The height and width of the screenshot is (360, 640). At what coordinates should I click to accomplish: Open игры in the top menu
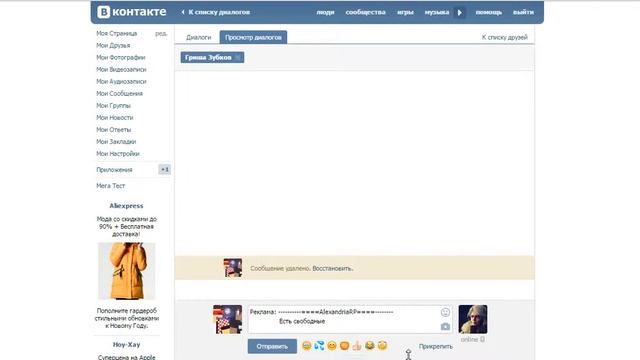405,12
